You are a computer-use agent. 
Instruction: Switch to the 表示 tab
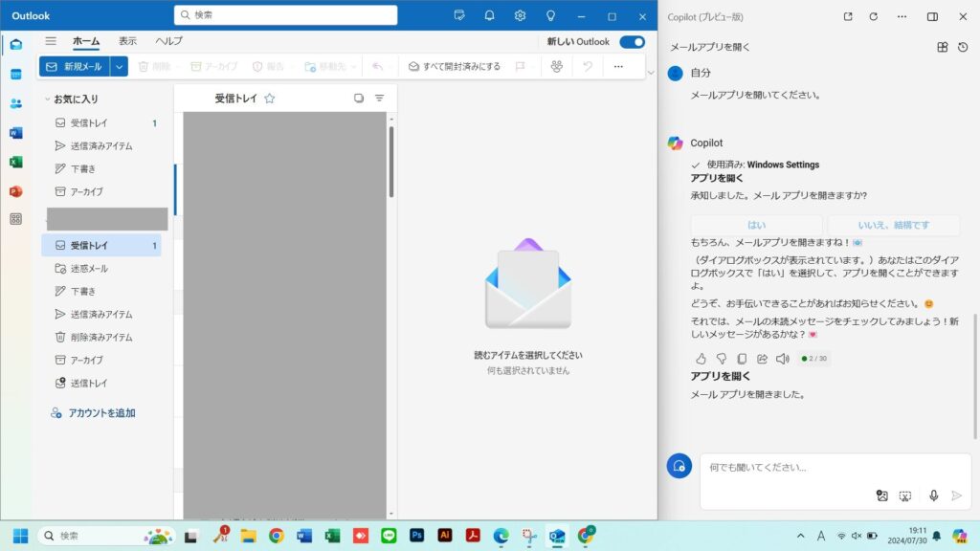[x=127, y=41]
